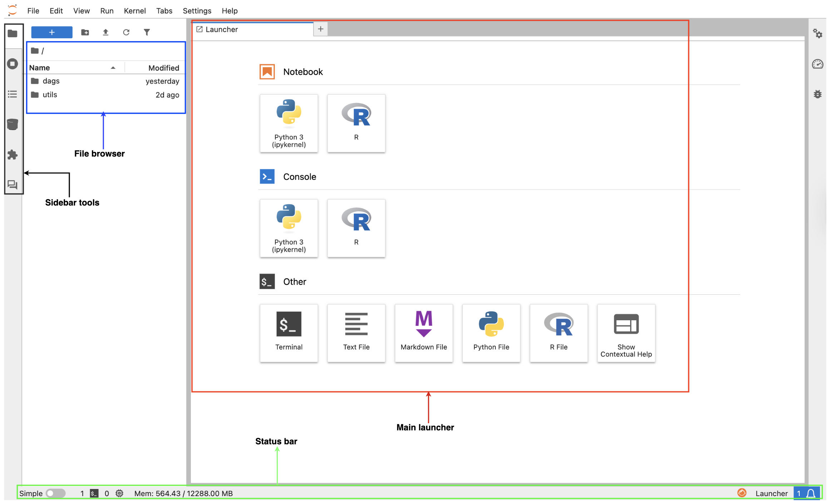
Task: Open the Kernel menu
Action: click(135, 10)
